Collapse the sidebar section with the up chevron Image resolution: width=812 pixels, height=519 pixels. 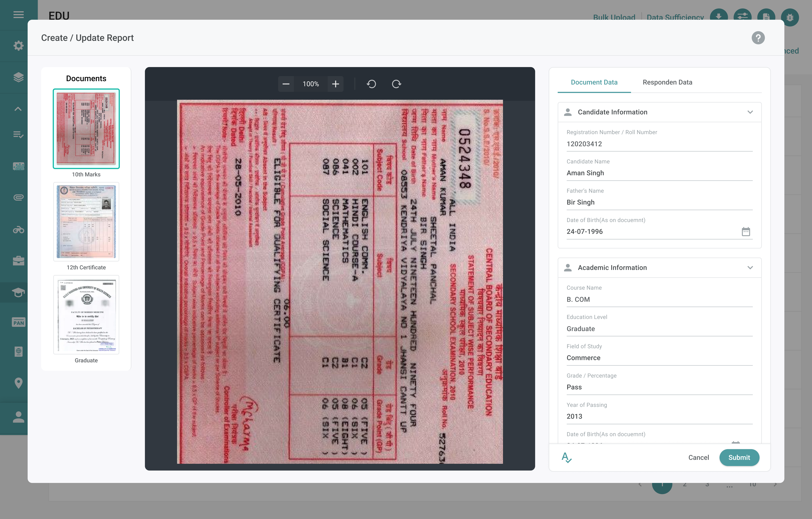click(x=18, y=109)
